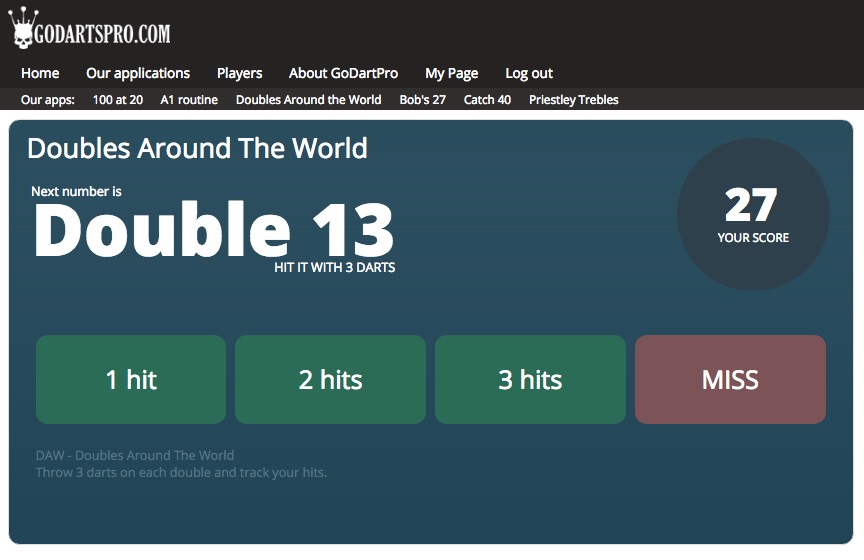Viewport: 864px width, 560px height.
Task: Go to the Players page
Action: (239, 73)
